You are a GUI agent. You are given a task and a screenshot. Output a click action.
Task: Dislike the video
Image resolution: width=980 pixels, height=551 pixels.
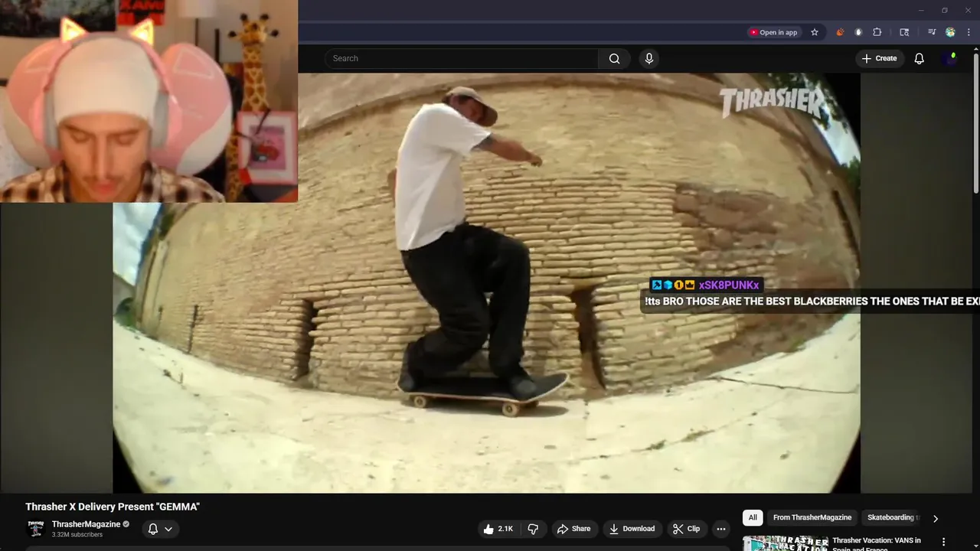click(x=533, y=529)
